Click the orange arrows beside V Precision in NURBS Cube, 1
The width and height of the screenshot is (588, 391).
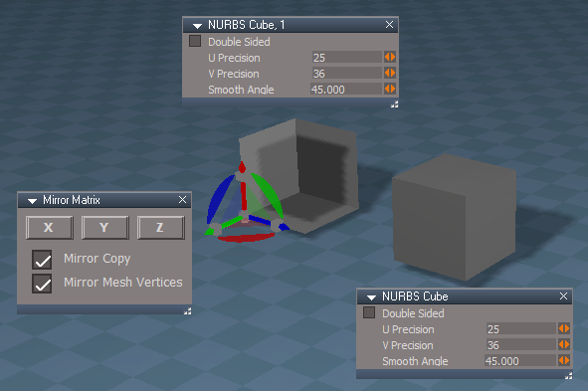point(390,73)
